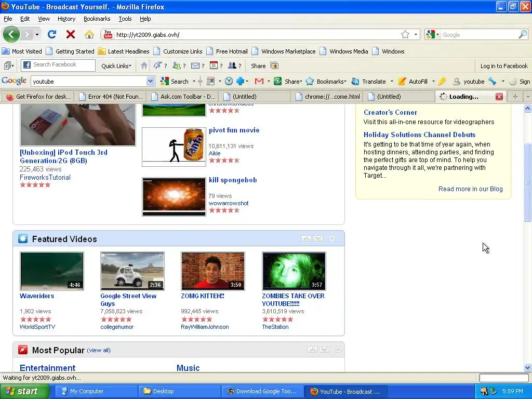
Task: Click Read more in our Blog link
Action: pyautogui.click(x=470, y=189)
